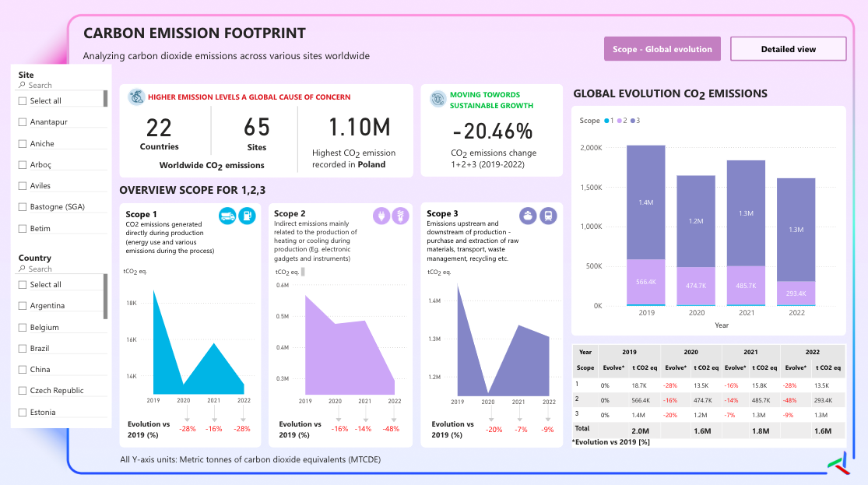Image resolution: width=868 pixels, height=485 pixels.
Task: Click the train icon in Scope 3 card
Action: click(548, 216)
